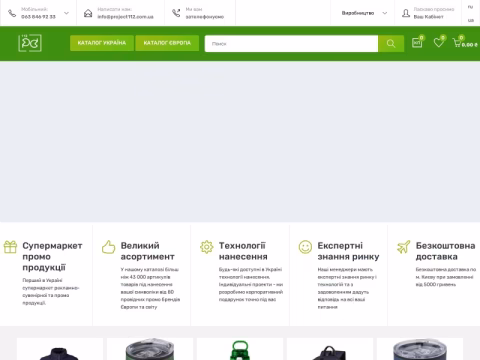Viewport: 480px width, 360px height.
Task: Click the callback phone icon
Action: pos(176,13)
